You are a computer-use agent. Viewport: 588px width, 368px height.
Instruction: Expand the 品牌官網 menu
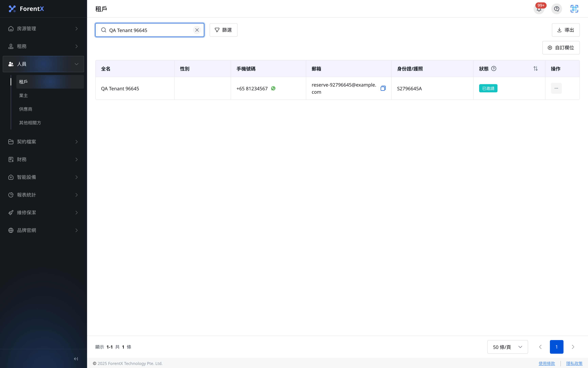coord(43,230)
